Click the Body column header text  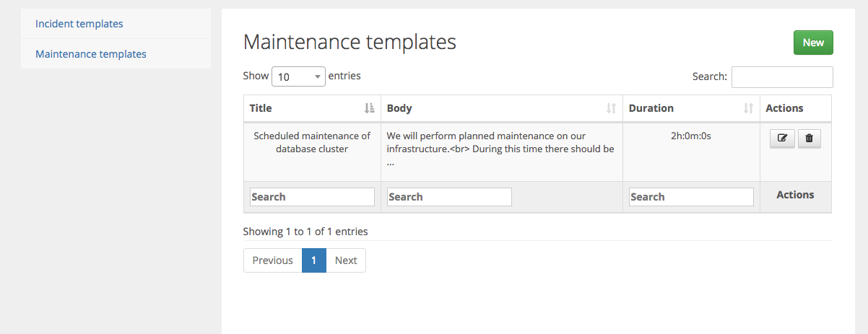click(399, 108)
